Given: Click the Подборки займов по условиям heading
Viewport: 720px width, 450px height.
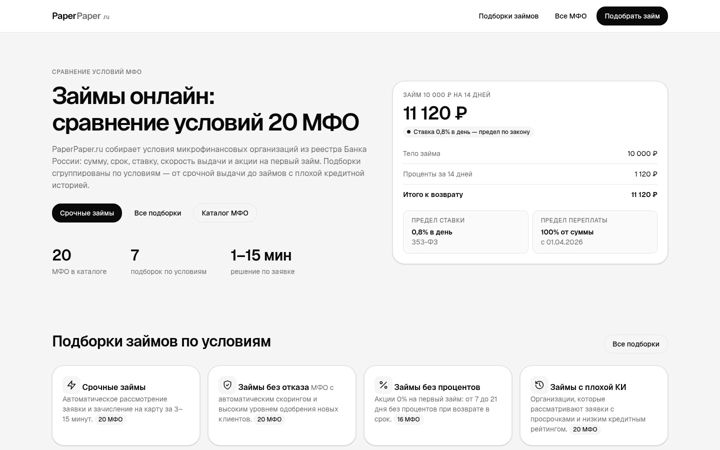Looking at the screenshot, I should point(161,342).
